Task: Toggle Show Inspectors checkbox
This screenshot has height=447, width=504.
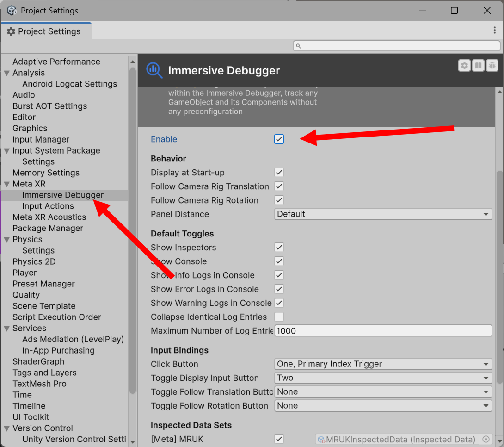Action: click(279, 247)
